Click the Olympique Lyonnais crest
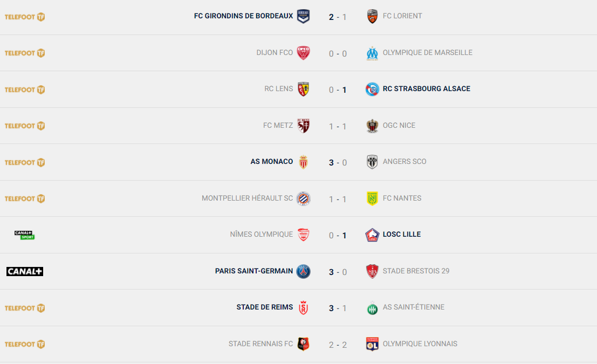Screen dimensions: 597x364 coord(372,344)
